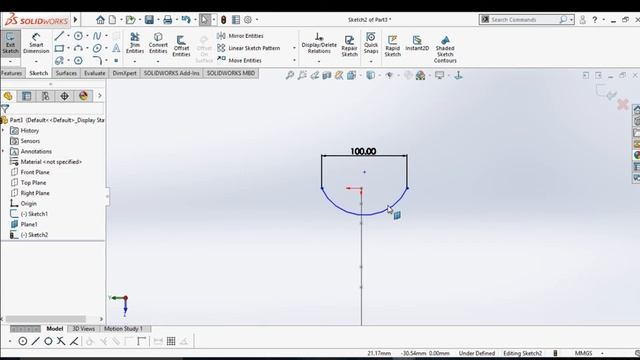Open the Search Commands dropdown arrow
Screen dimensions: 640x360
pyautogui.click(x=571, y=20)
